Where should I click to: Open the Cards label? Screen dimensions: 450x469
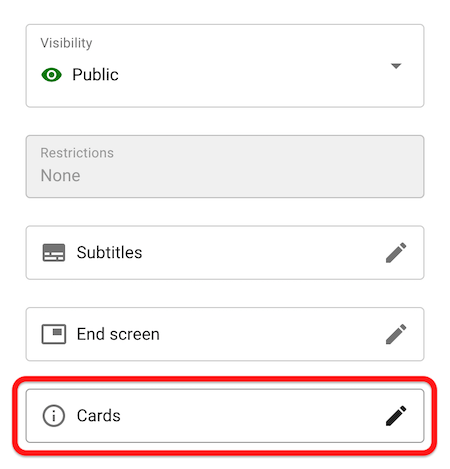[99, 416]
